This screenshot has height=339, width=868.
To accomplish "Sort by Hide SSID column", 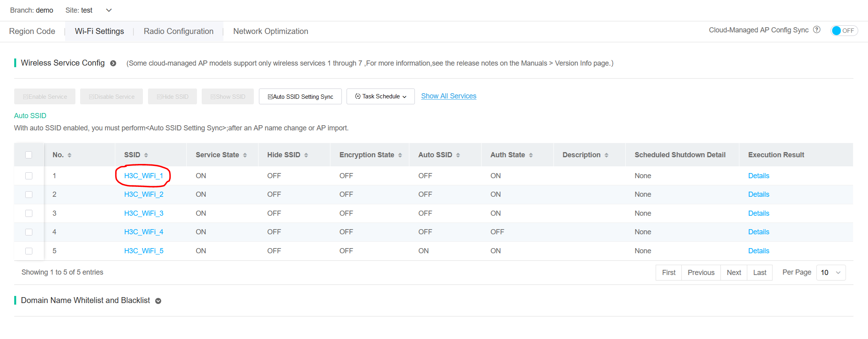I will click(x=306, y=155).
